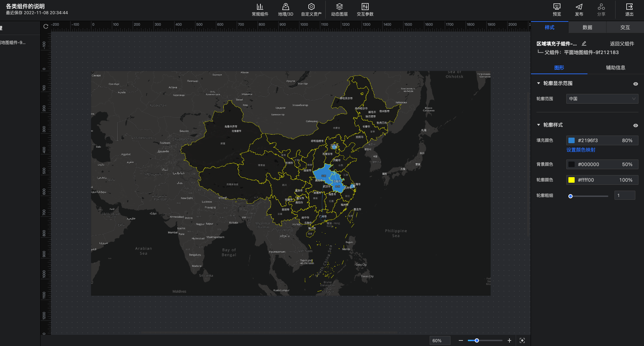Switch to the 数据 tab
This screenshot has width=644, height=346.
(x=587, y=27)
